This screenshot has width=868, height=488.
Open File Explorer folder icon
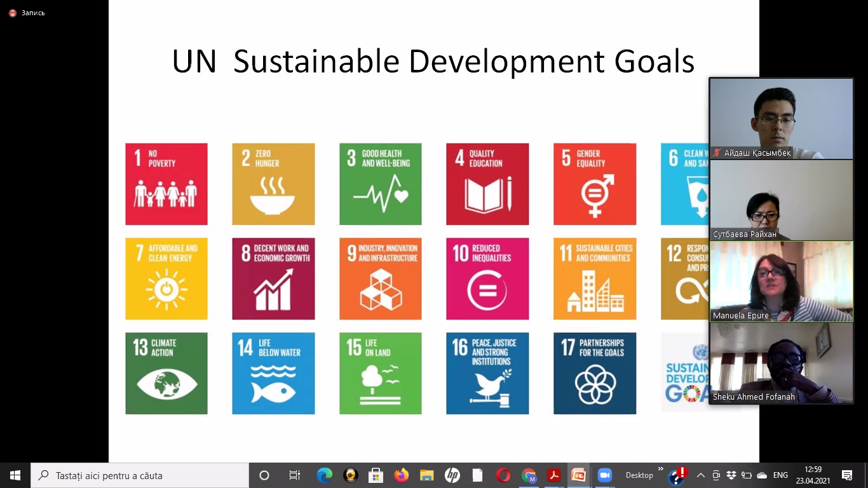pos(426,475)
